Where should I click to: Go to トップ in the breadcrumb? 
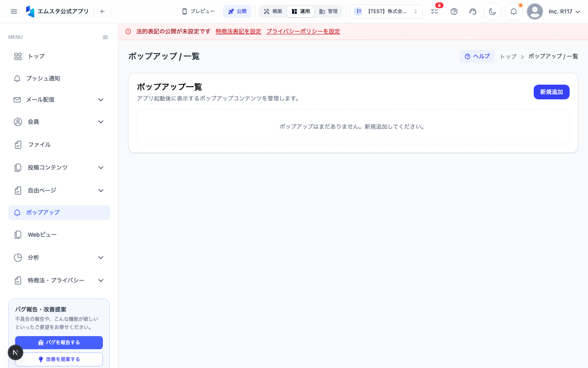click(508, 56)
